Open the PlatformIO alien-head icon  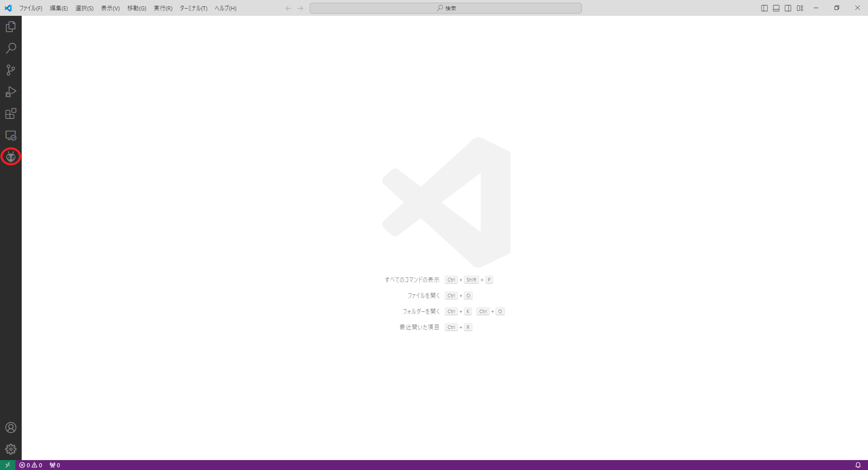point(11,157)
